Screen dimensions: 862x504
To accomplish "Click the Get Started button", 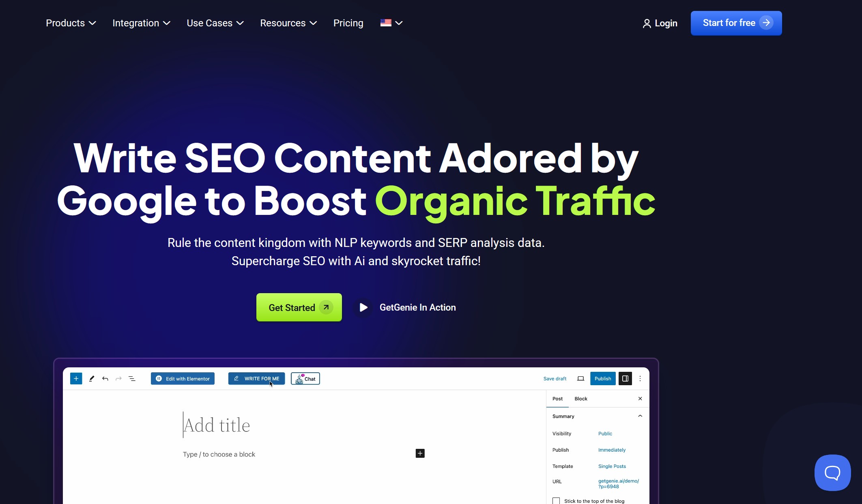I will (x=299, y=307).
